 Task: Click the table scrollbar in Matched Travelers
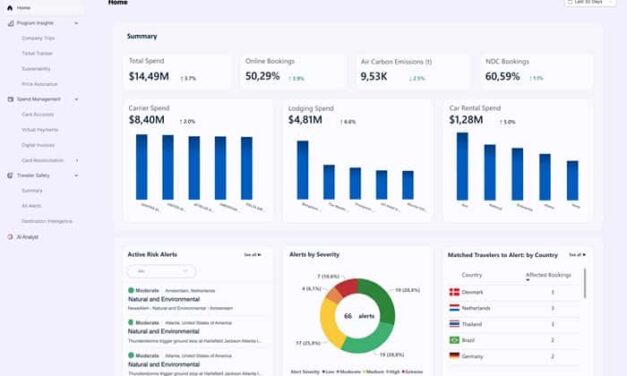coord(585,283)
